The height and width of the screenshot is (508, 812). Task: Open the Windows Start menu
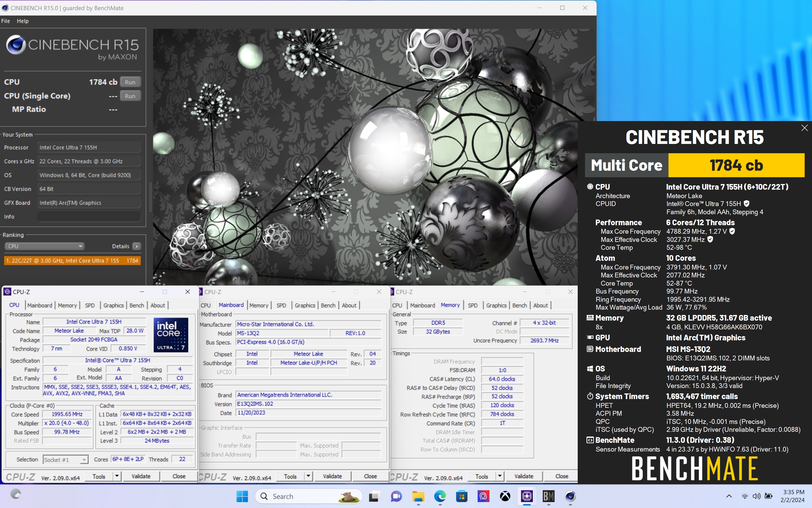[x=242, y=496]
